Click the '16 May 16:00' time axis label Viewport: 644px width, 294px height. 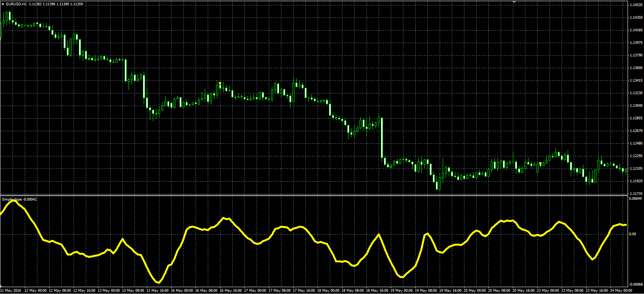click(231, 291)
